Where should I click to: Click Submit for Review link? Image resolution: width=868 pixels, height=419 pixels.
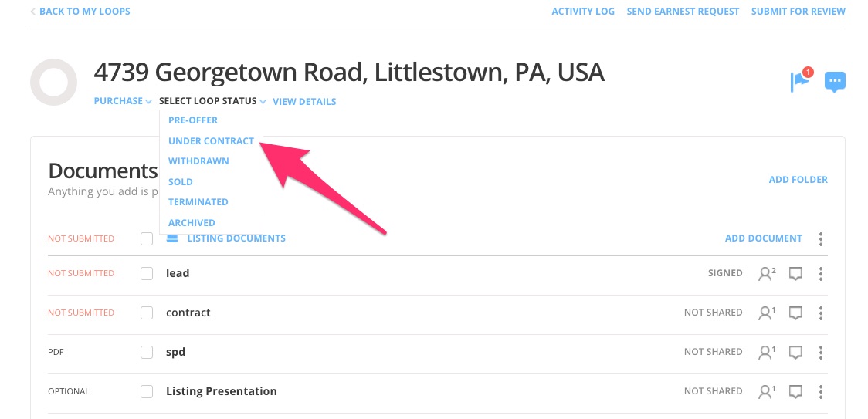point(798,12)
